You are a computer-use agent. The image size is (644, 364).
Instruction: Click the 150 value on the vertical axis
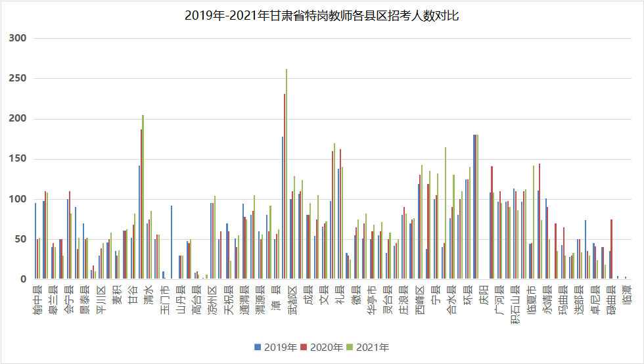point(18,159)
